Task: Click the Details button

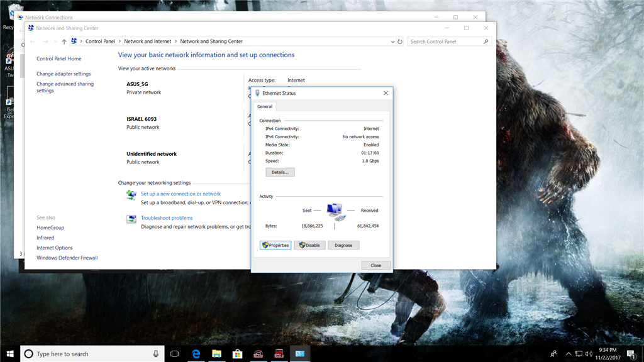Action: click(280, 172)
